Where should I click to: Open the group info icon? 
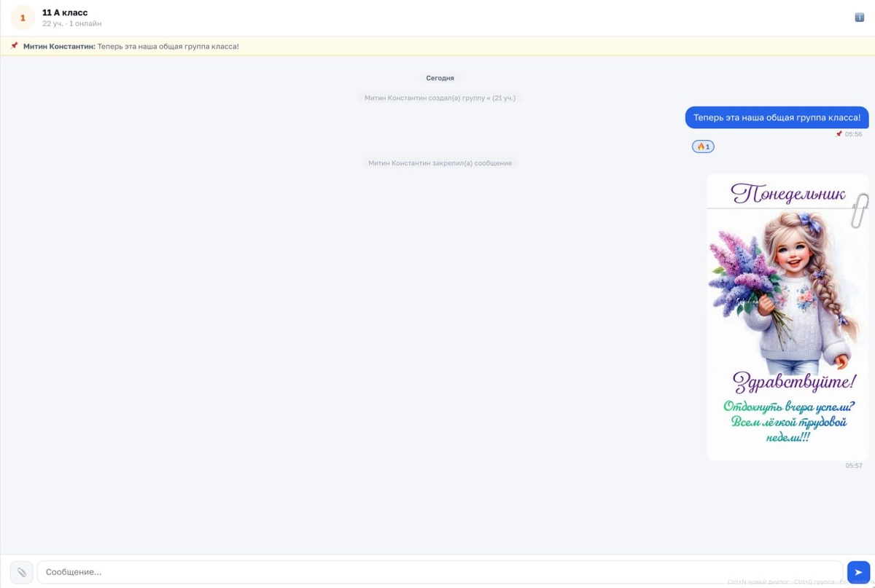coord(859,17)
